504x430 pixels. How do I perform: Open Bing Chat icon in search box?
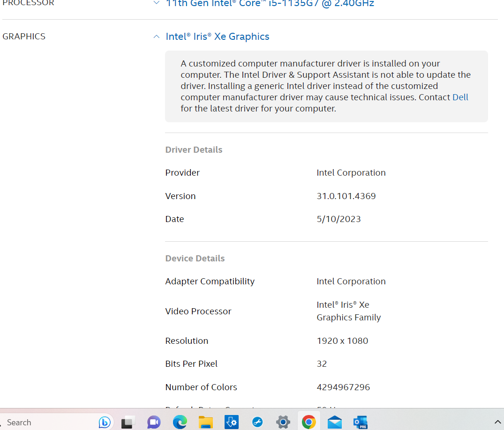pyautogui.click(x=105, y=422)
